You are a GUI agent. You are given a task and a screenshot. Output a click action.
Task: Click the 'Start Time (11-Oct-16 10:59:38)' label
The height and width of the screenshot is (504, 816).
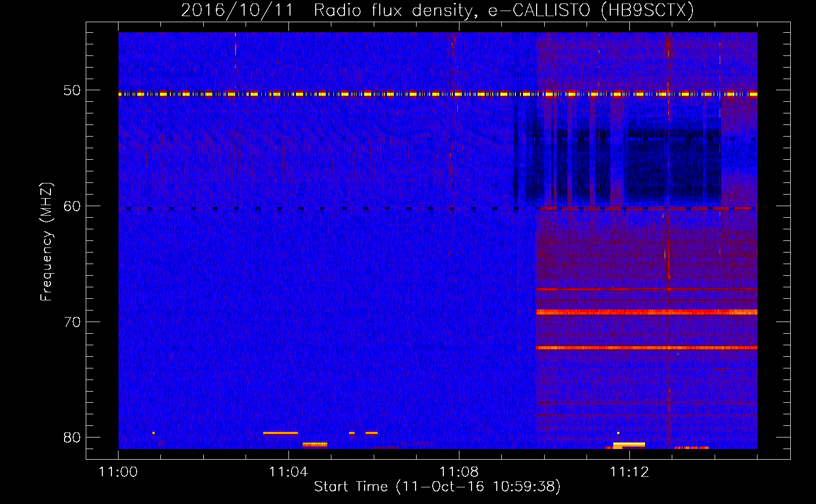437,487
